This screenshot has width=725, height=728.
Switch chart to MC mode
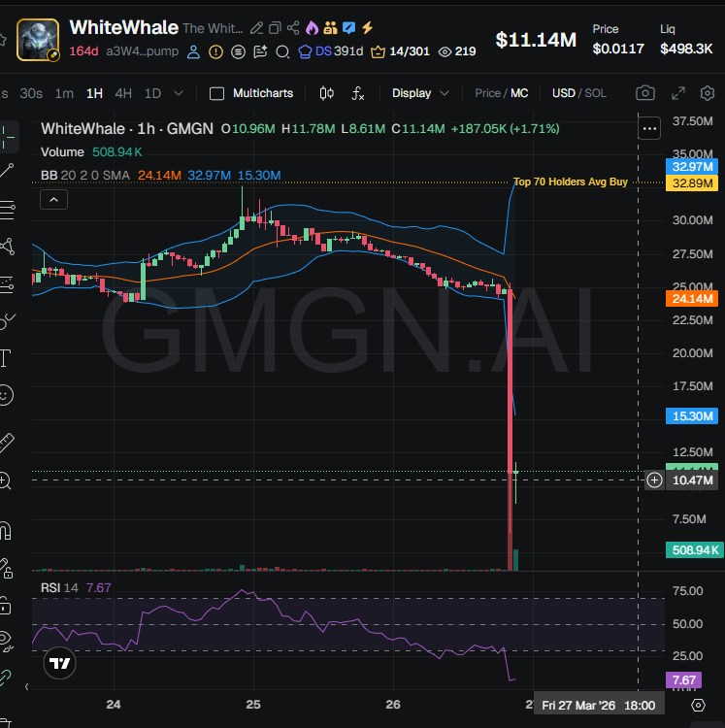pyautogui.click(x=519, y=93)
